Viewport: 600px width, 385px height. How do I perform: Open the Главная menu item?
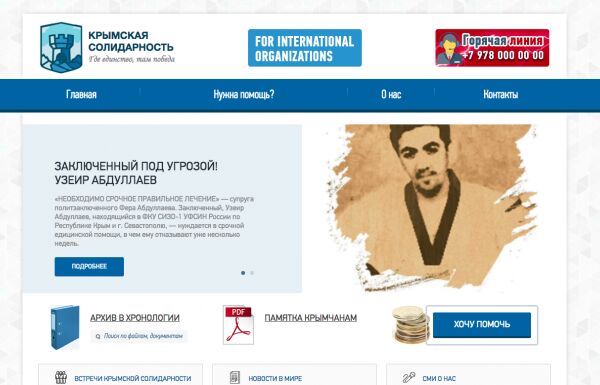[81, 94]
